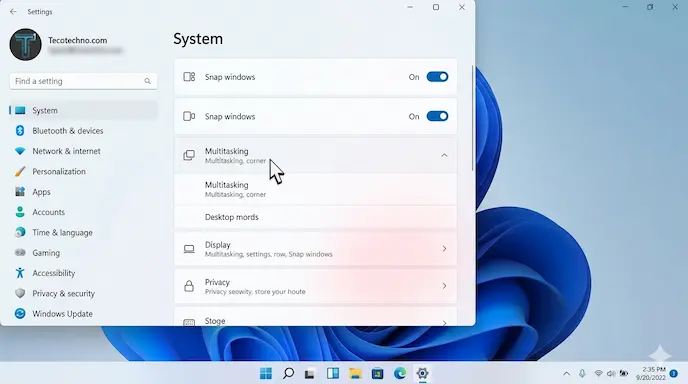Open Windows Update via its sync icon

[x=20, y=313]
